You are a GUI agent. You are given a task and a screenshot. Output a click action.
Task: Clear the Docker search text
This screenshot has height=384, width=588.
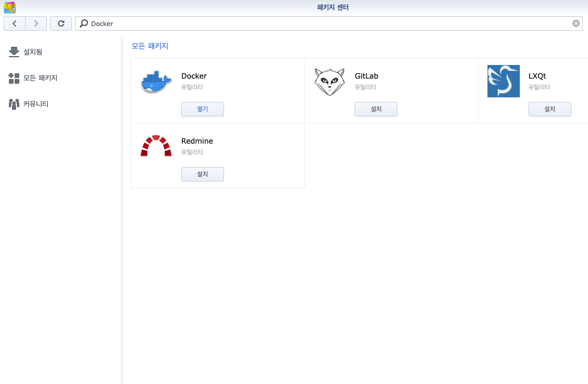pyautogui.click(x=576, y=23)
